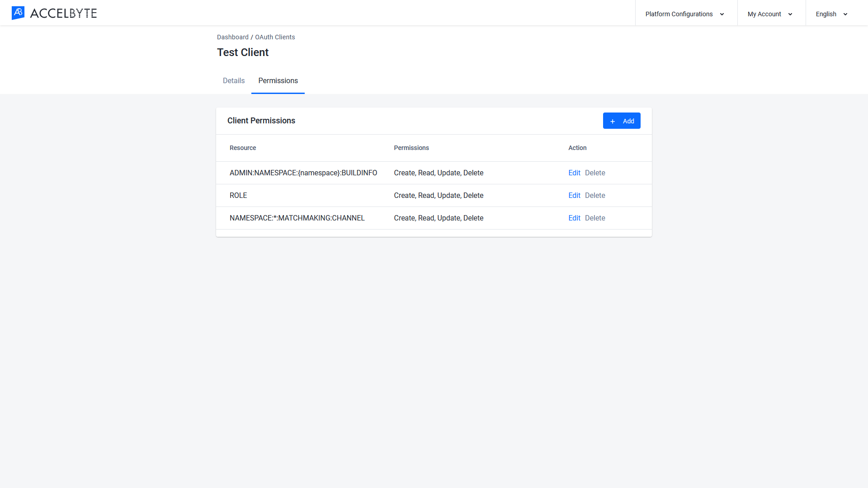Click permissions value in MATCHMAKING:CHANNEL row
Image resolution: width=868 pixels, height=488 pixels.
point(439,218)
